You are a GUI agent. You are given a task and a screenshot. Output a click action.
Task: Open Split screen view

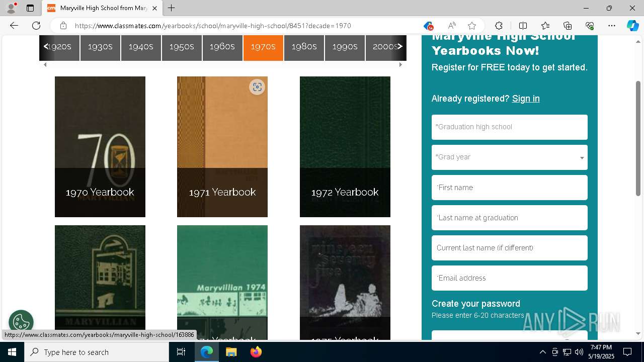523,26
